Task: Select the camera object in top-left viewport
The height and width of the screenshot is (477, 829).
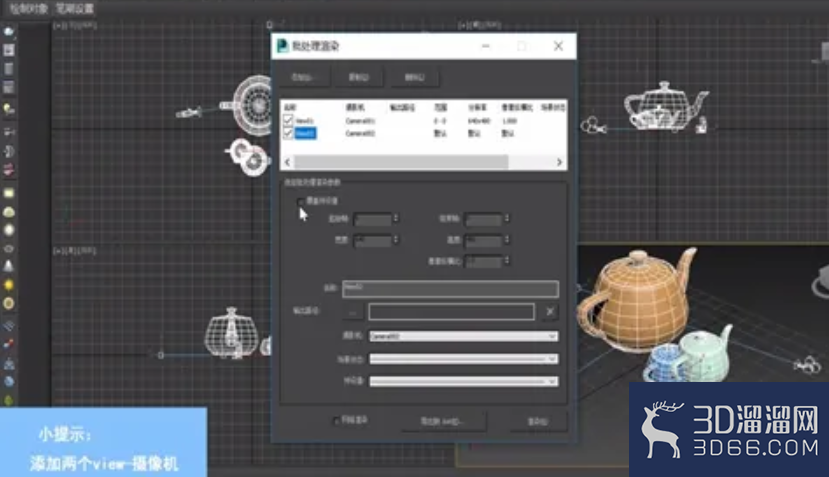Action: pos(189,112)
